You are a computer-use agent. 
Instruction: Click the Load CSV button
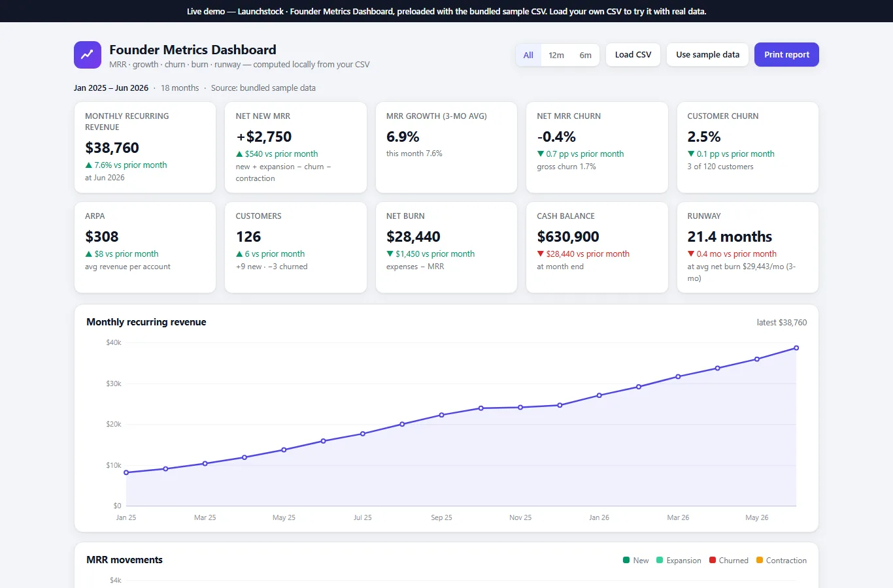click(x=633, y=55)
